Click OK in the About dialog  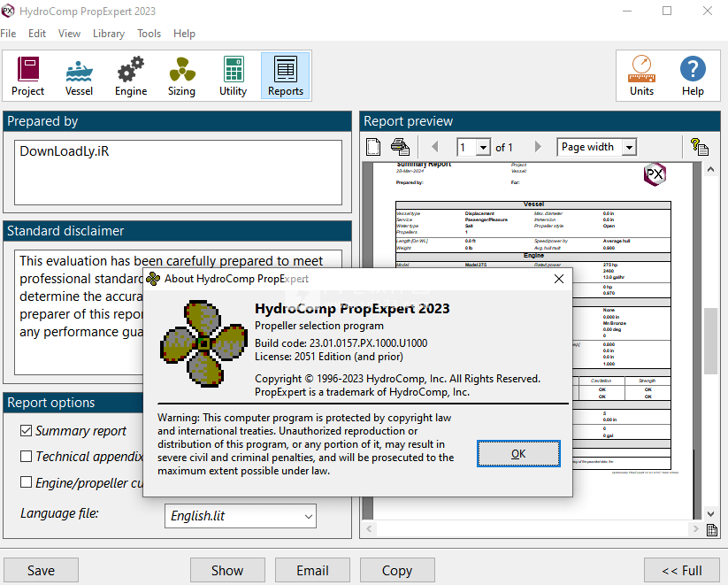pos(518,453)
